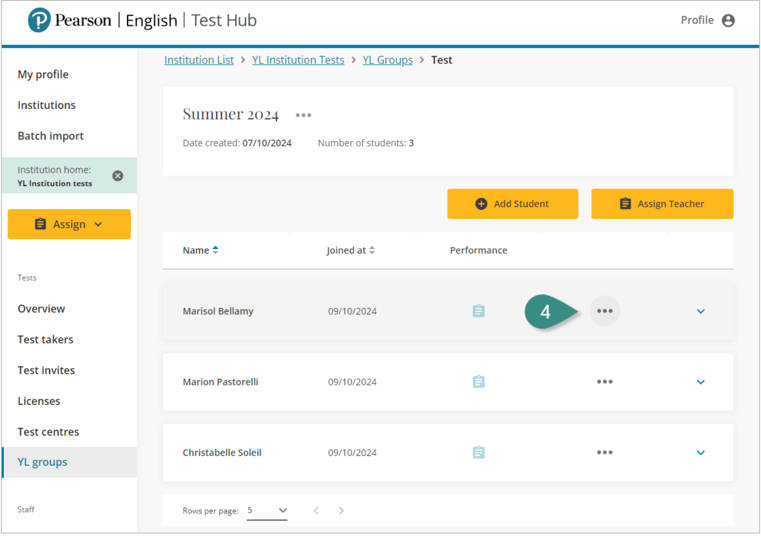Follow the Institution List breadcrumb link
761x539 pixels.
point(199,60)
